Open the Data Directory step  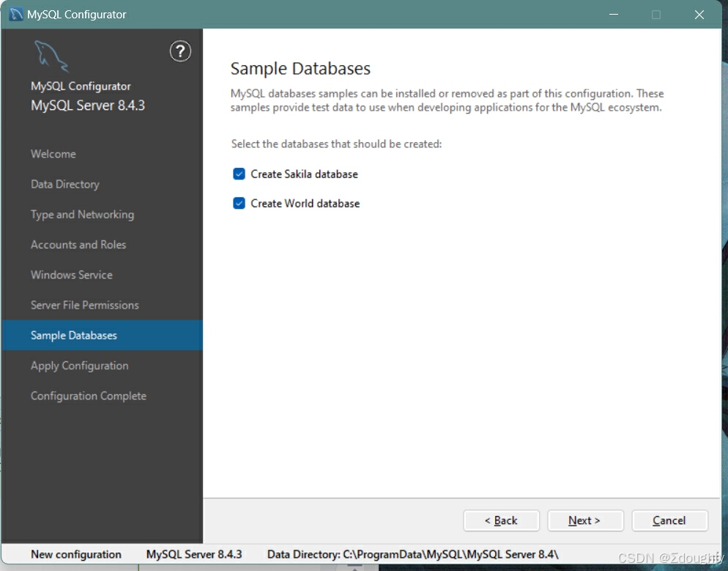coord(65,184)
